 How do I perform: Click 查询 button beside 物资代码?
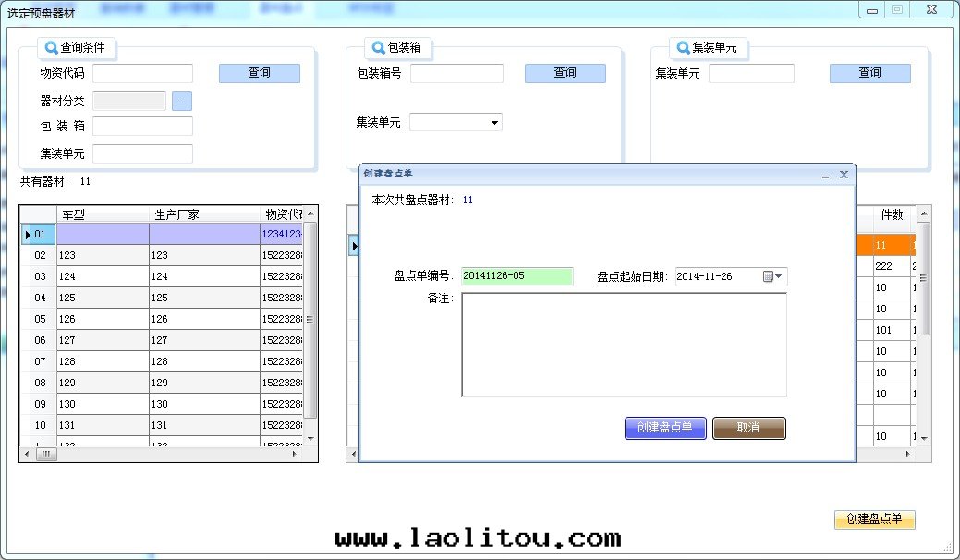259,73
